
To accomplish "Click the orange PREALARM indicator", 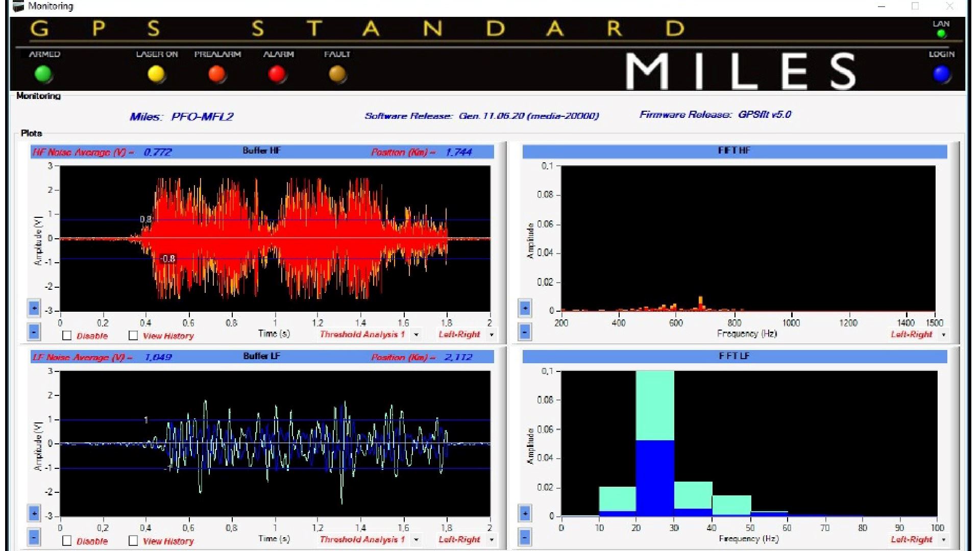I will (x=217, y=74).
